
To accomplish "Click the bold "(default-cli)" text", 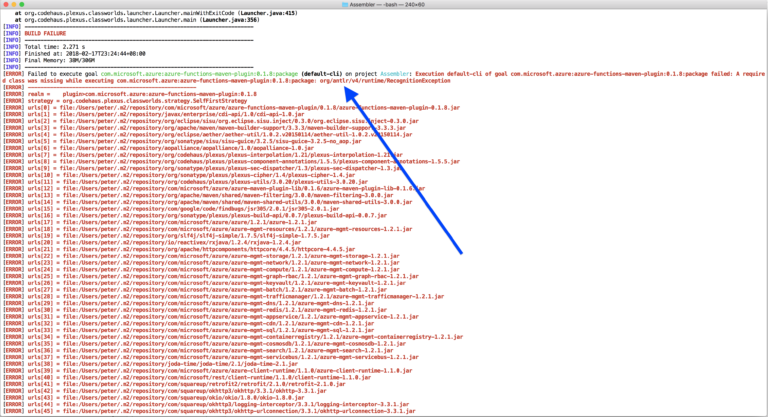I will tap(321, 74).
